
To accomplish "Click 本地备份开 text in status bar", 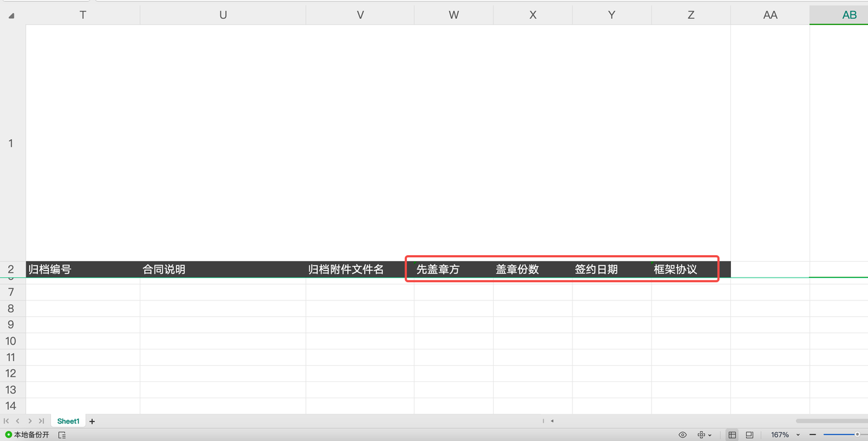I will point(32,434).
